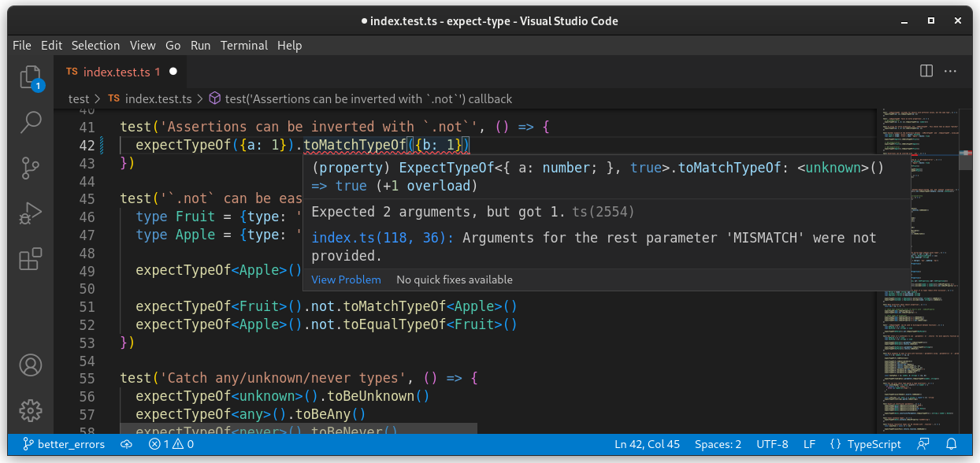The width and height of the screenshot is (980, 463).
Task: Click line number 55 in gutter
Action: pyautogui.click(x=87, y=379)
